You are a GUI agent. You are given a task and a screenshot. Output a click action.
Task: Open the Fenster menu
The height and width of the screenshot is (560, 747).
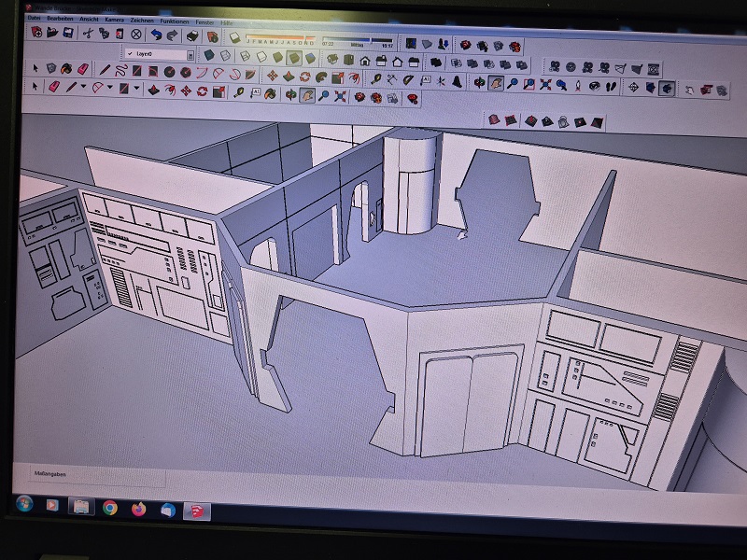pyautogui.click(x=204, y=20)
